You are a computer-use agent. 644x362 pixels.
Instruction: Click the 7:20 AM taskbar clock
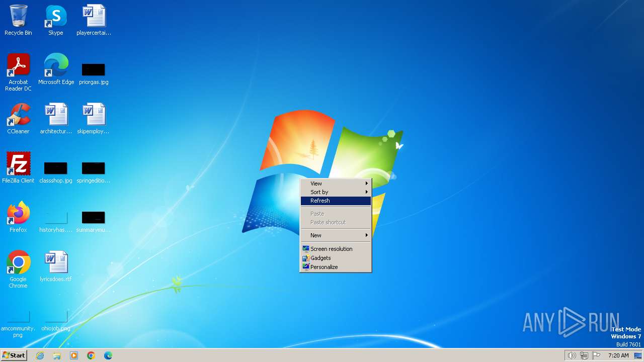[618, 355]
